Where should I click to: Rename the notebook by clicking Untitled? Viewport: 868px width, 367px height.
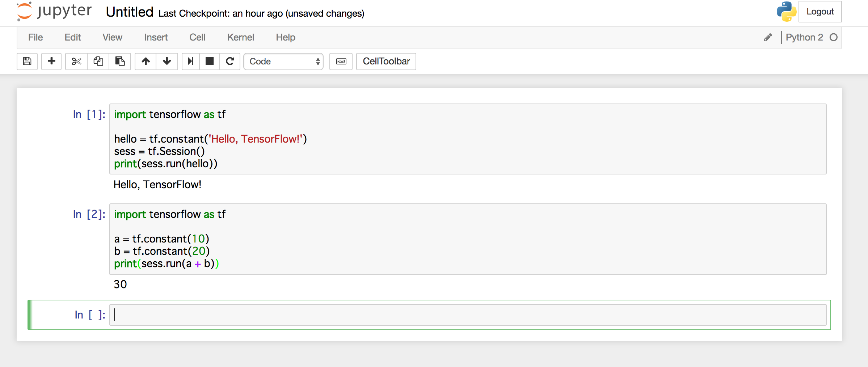pos(130,12)
